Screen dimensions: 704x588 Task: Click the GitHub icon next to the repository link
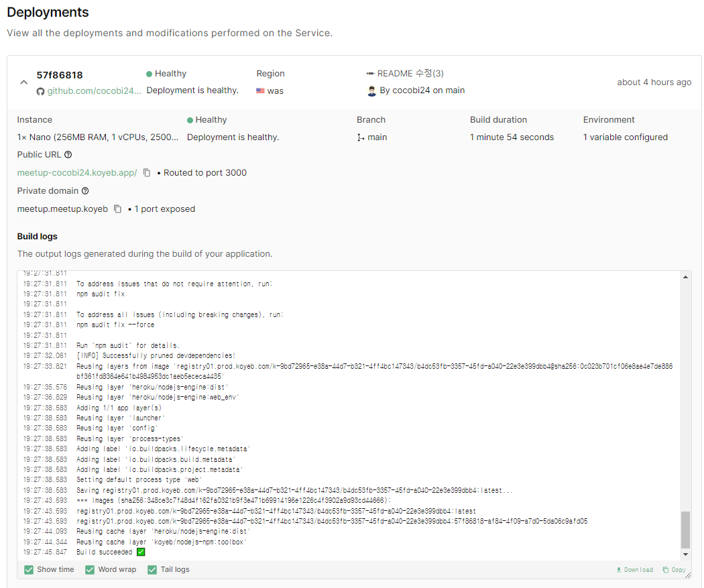coord(40,91)
